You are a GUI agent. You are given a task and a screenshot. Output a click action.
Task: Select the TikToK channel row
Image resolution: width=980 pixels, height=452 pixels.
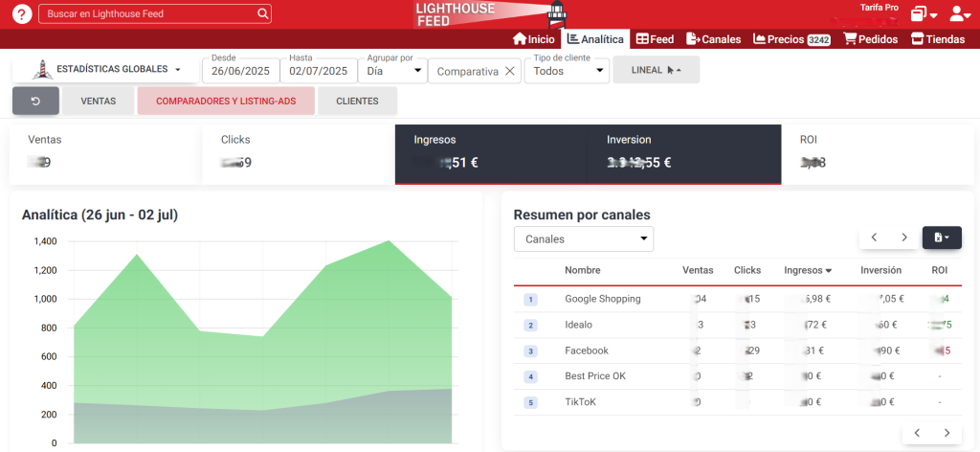[738, 402]
